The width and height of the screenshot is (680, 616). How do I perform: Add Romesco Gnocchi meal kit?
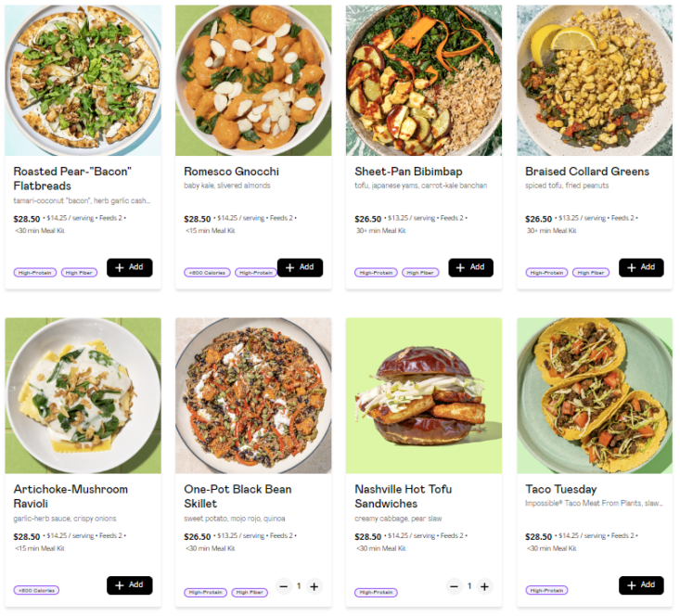click(x=300, y=267)
